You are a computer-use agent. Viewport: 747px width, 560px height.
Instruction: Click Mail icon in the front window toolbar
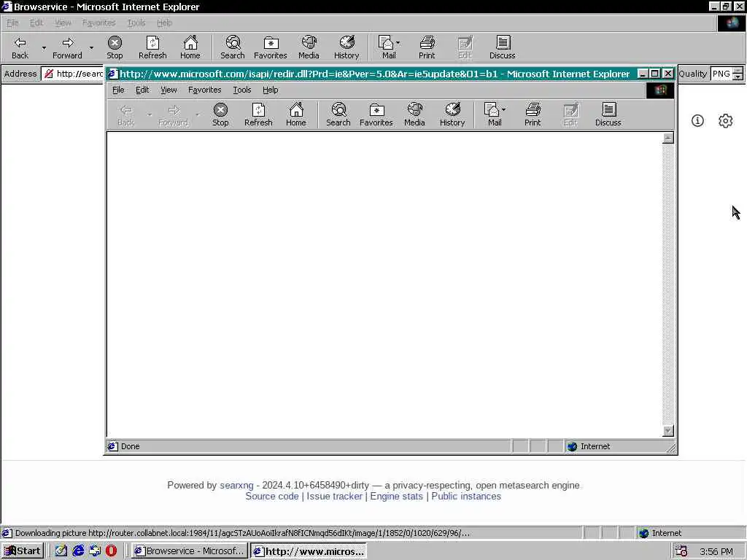[x=492, y=114]
